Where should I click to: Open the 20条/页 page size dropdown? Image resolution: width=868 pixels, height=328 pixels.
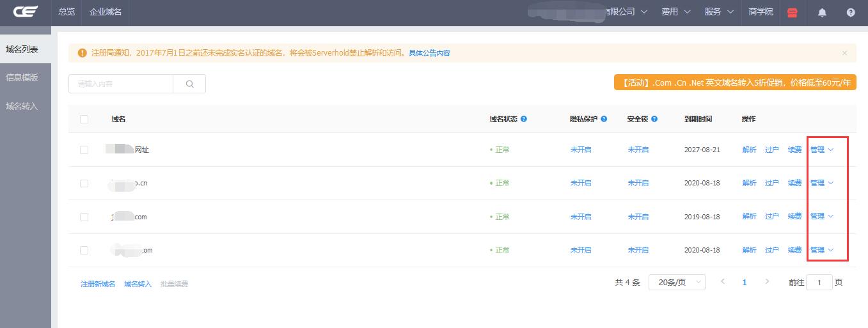click(x=676, y=282)
